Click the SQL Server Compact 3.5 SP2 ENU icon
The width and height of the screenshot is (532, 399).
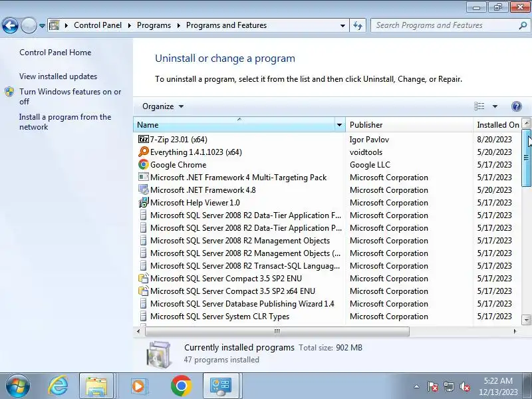click(x=144, y=278)
